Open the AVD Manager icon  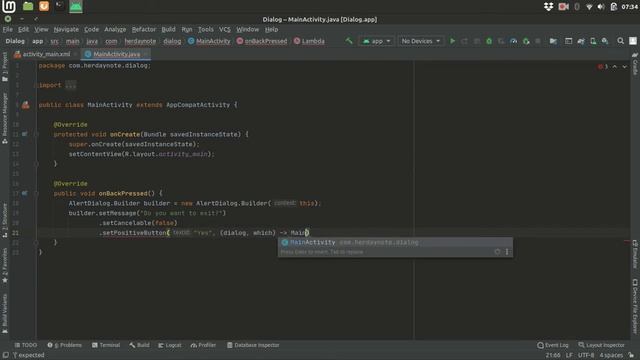tap(593, 41)
